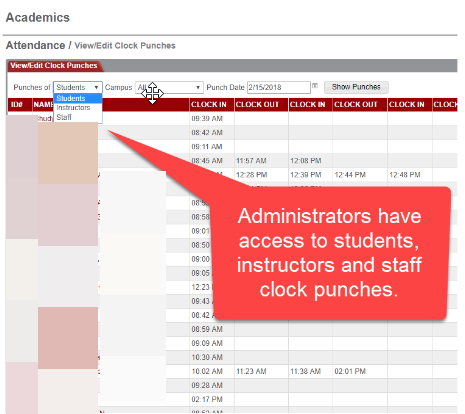Click the 11:23 AM clock out entry
The width and height of the screenshot is (465, 414).
tap(251, 371)
